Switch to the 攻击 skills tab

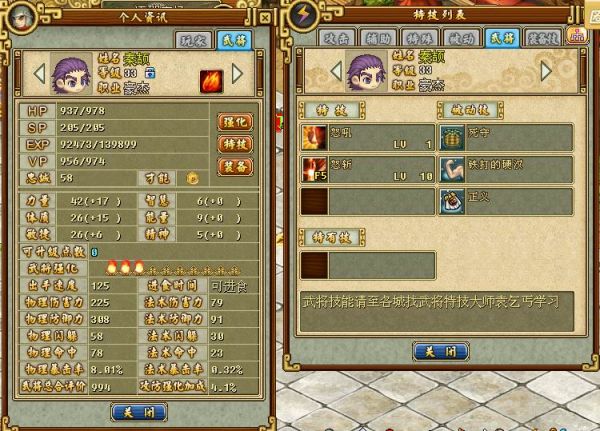click(x=336, y=38)
